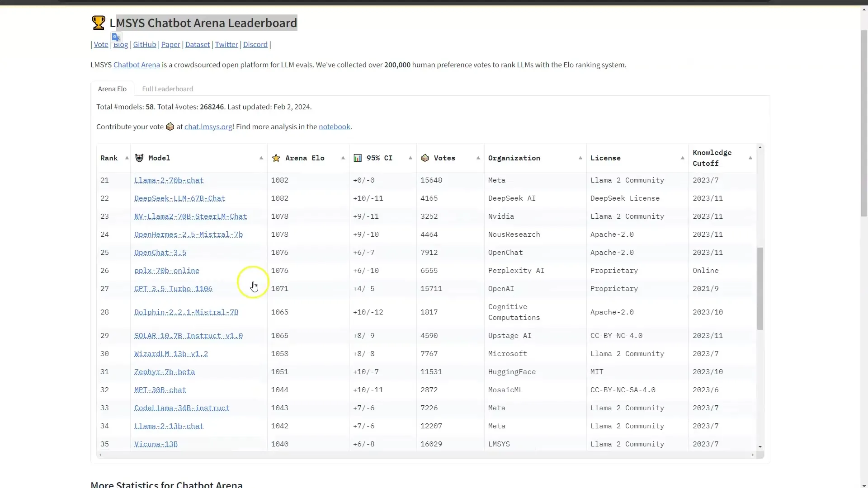Click the Discord link in navigation
Viewport: 868px width, 488px height.
click(x=255, y=44)
